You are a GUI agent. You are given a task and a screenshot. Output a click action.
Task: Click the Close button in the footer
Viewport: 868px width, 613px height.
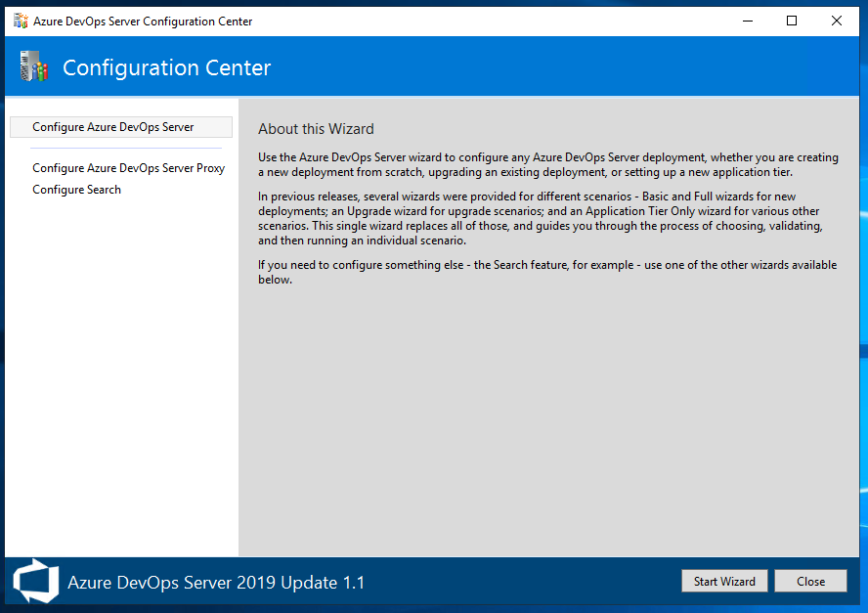(810, 581)
